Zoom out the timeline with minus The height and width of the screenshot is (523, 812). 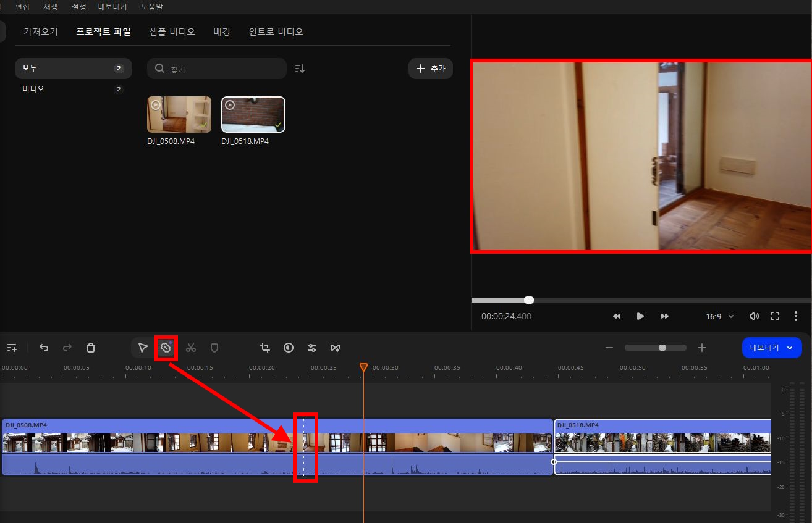(609, 348)
